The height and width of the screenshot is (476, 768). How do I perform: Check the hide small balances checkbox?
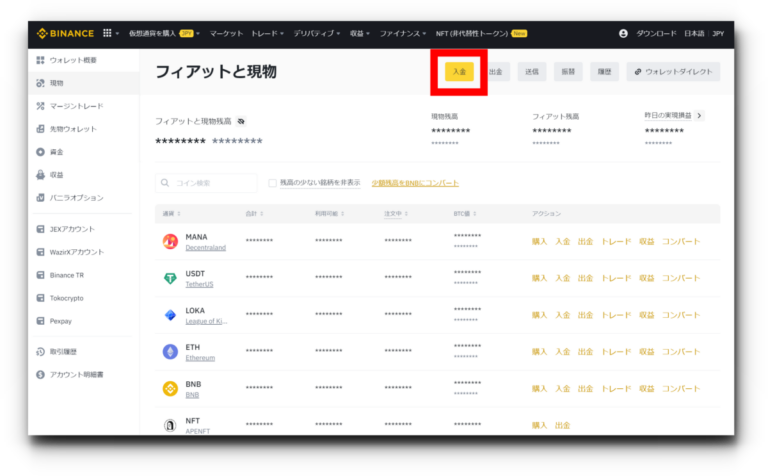pos(273,183)
